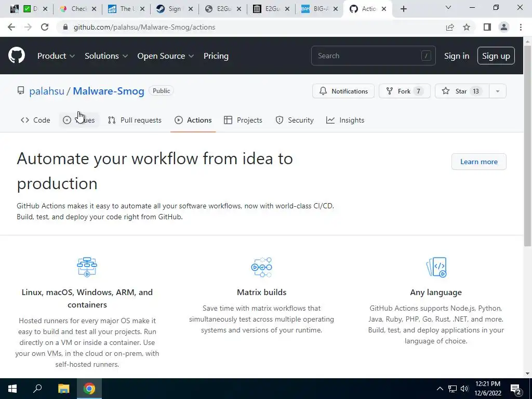
Task: Click the GitHub Octocat logo
Action: [x=17, y=56]
